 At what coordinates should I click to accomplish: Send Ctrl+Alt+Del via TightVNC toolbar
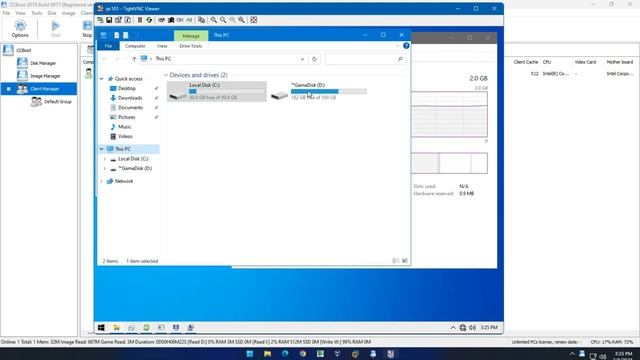coord(162,20)
